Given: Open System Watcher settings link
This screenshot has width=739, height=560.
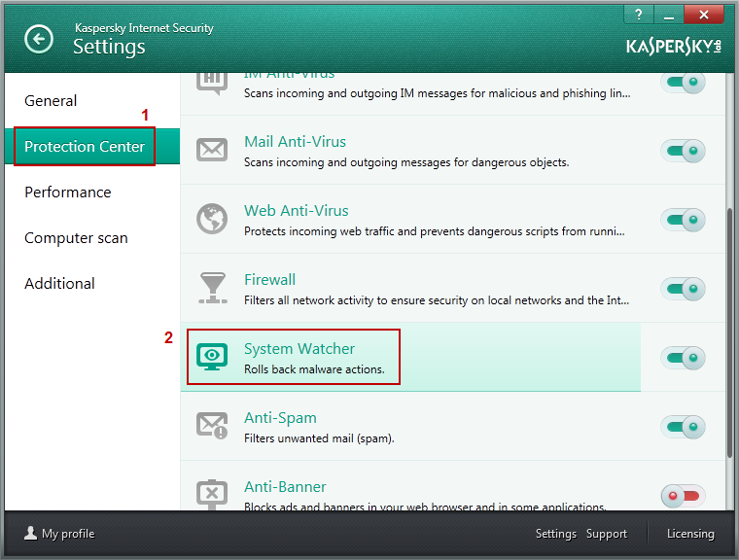Looking at the screenshot, I should click(x=299, y=349).
